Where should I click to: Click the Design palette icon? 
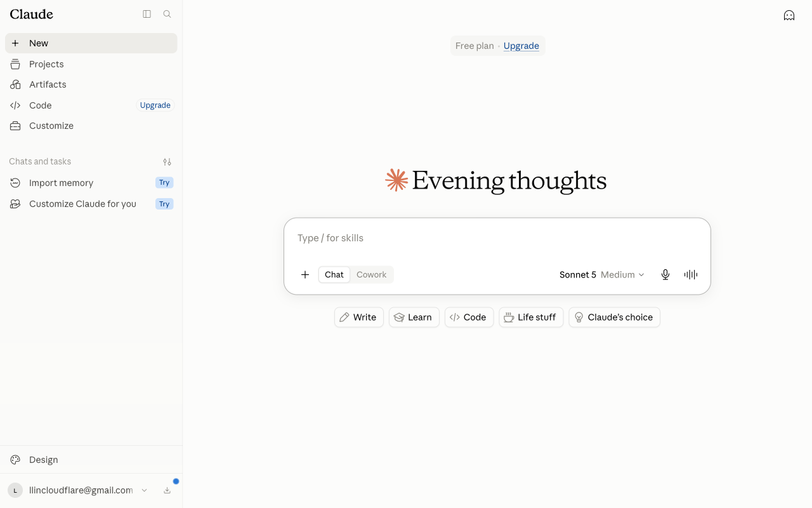click(15, 460)
